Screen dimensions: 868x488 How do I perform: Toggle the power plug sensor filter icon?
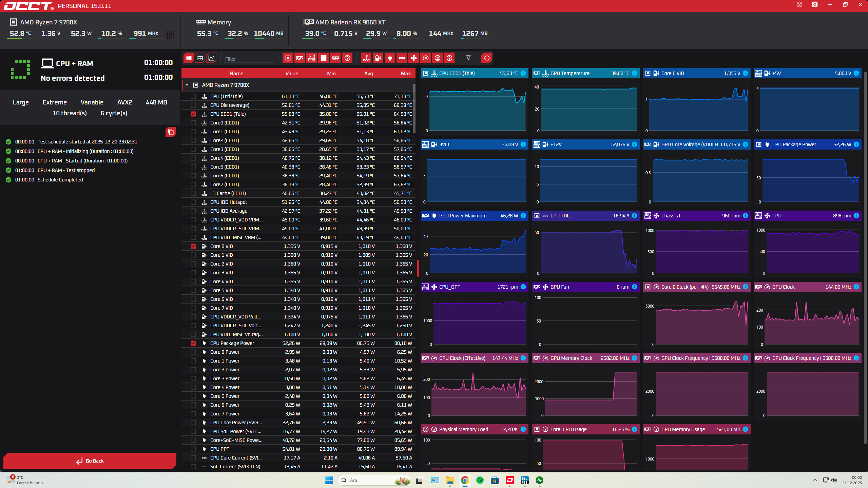pyautogui.click(x=390, y=58)
